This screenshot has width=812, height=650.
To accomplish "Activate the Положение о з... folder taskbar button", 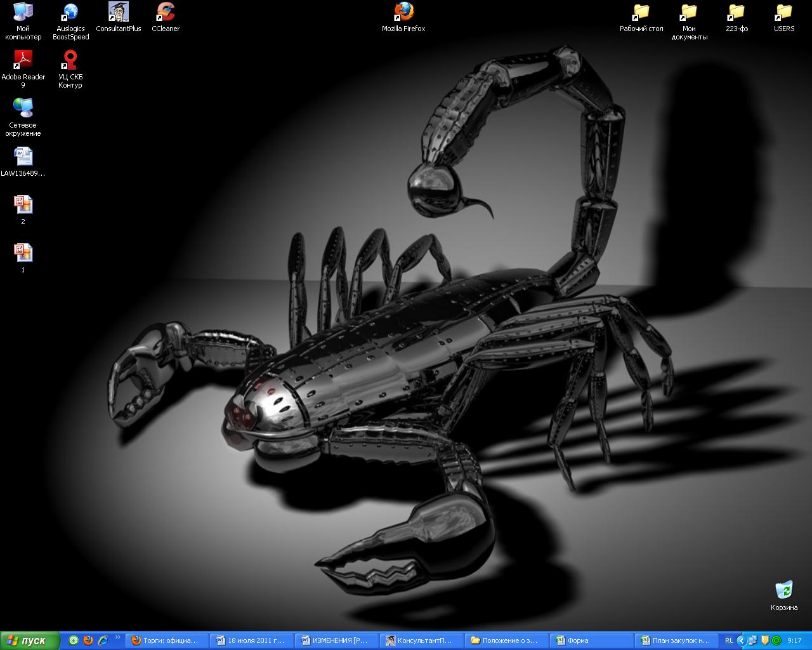I will click(x=506, y=640).
